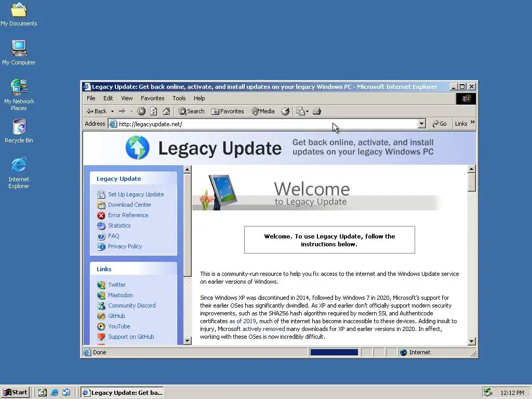This screenshot has width=532, height=399.
Task: Click the Refresh page icon
Action: (154, 111)
